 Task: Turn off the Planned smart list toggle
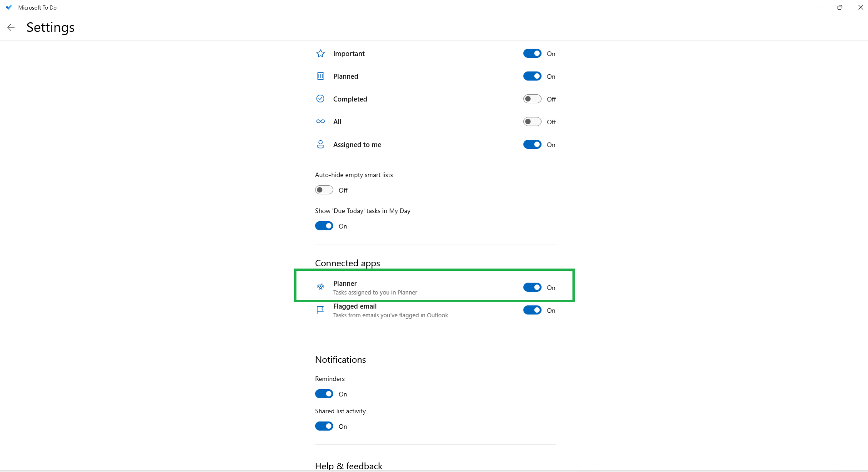532,76
